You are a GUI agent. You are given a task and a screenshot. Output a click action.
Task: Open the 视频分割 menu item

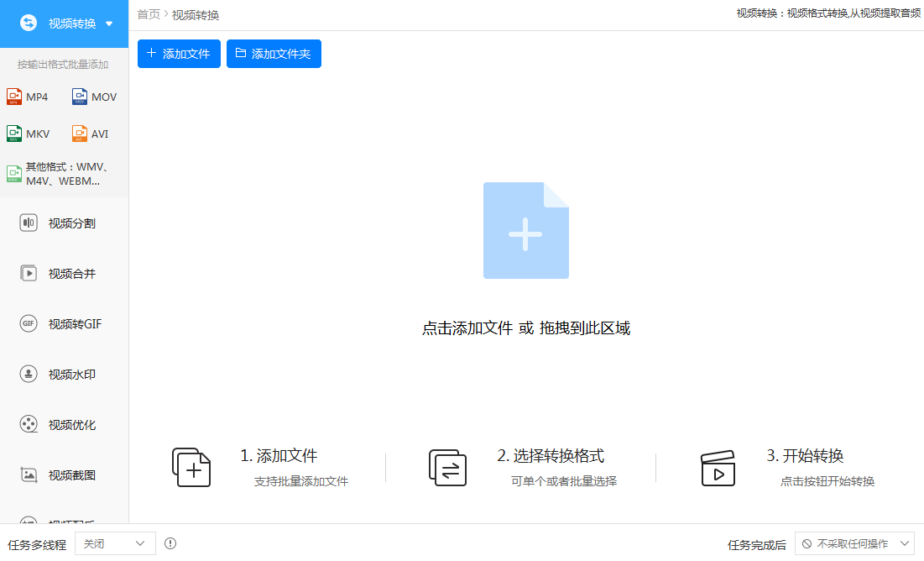click(x=65, y=223)
